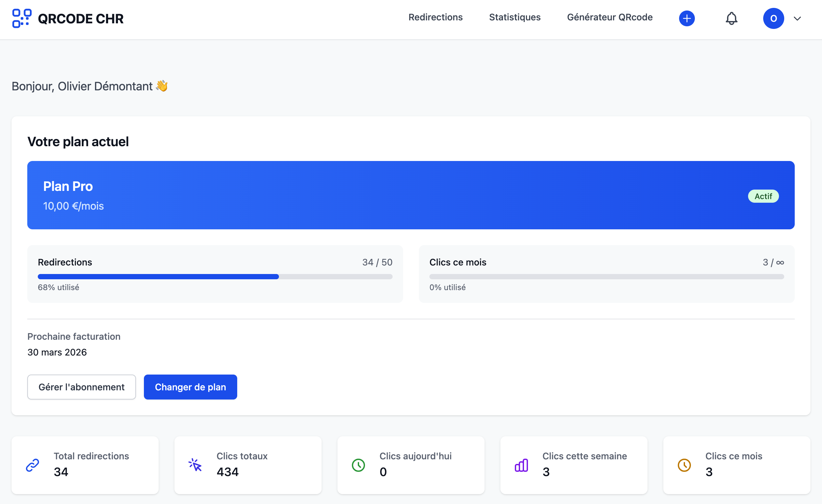
Task: Click the green clock icon beside Clics aujourd'hui
Action: pos(358,465)
